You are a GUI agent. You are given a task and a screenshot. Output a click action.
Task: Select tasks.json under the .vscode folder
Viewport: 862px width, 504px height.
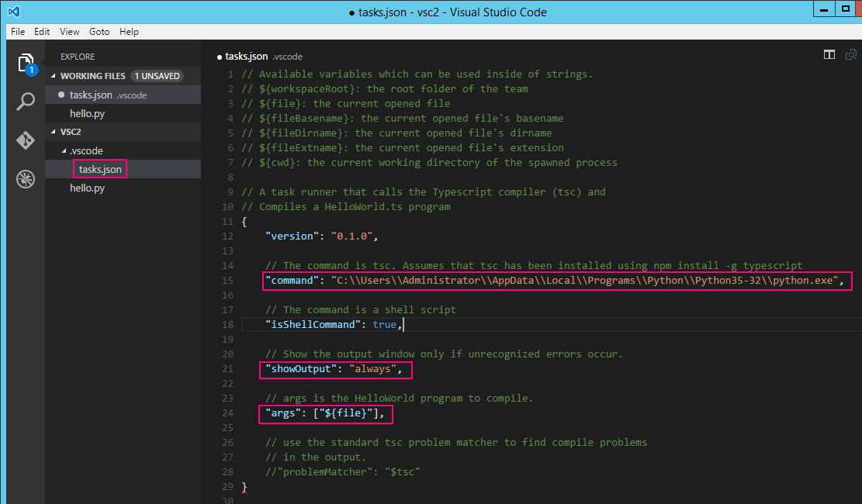(x=123, y=169)
